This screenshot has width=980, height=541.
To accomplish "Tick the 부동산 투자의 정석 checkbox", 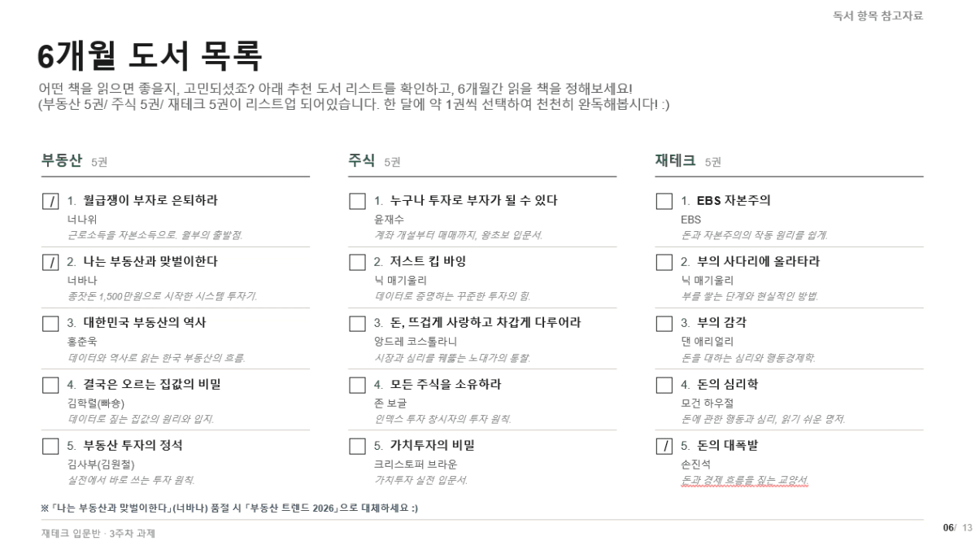I will coord(50,446).
